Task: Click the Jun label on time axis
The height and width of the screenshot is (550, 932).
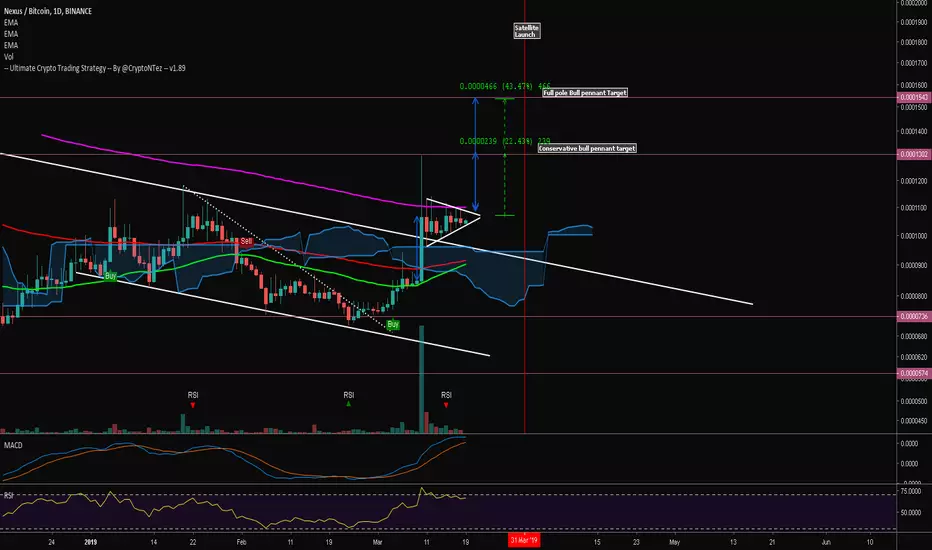Action: [826, 542]
